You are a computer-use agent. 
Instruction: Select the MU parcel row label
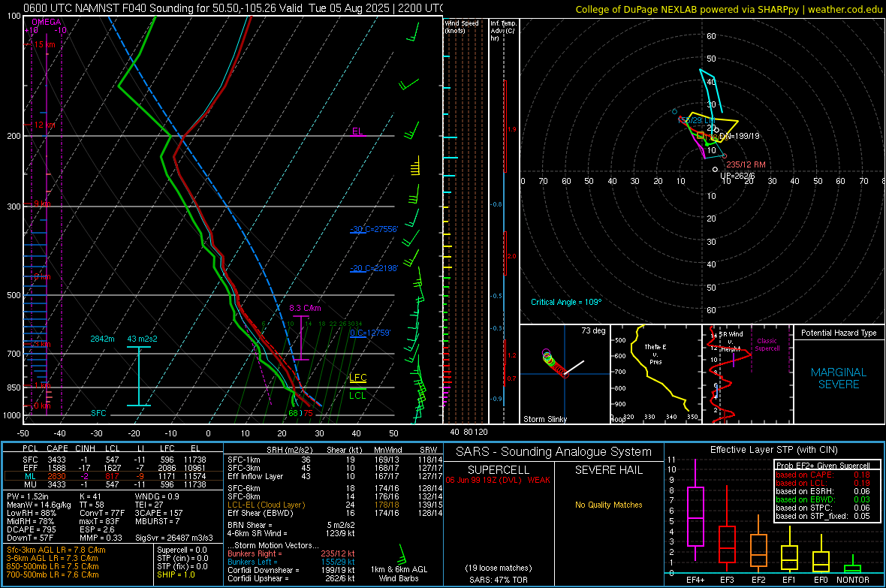click(x=30, y=484)
